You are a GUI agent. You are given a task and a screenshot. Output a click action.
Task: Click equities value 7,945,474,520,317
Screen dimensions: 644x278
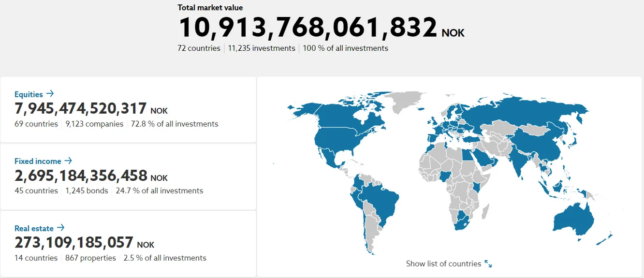pyautogui.click(x=81, y=108)
